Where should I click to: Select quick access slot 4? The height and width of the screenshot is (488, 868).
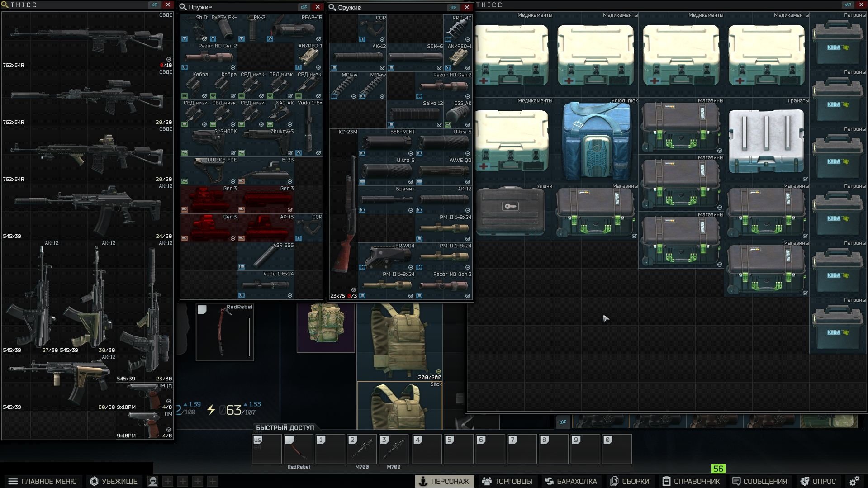click(x=427, y=449)
